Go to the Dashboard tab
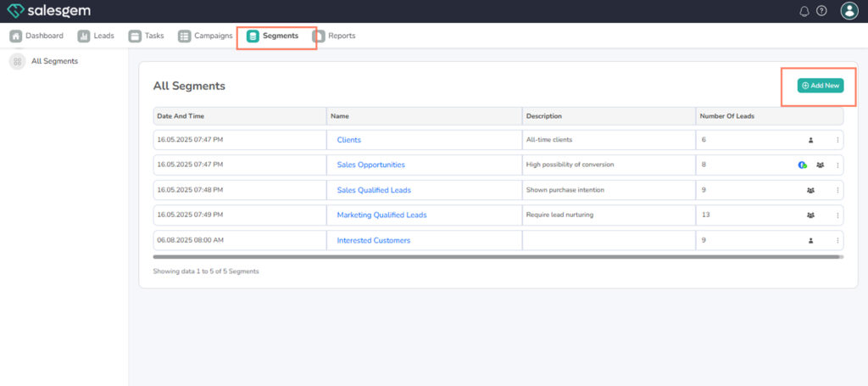The height and width of the screenshot is (386, 868). click(36, 36)
